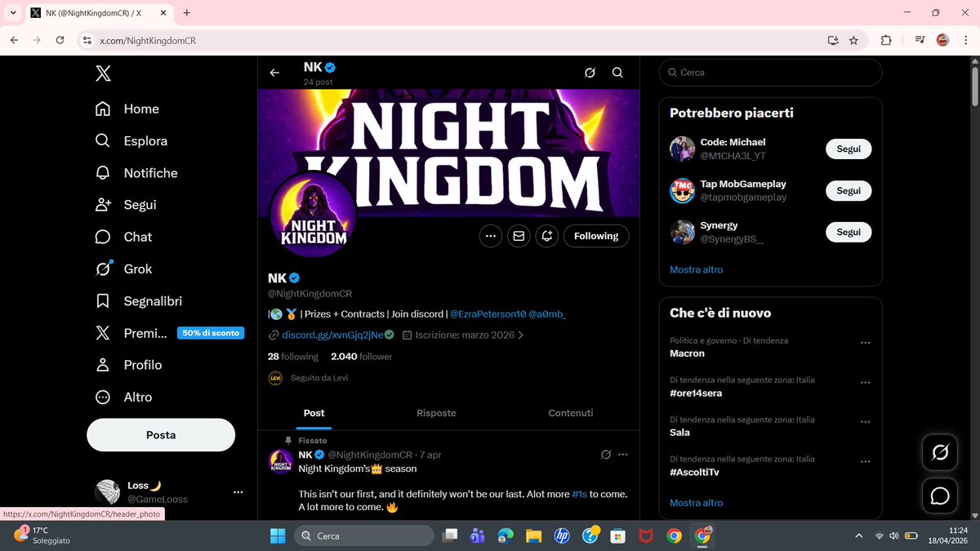Open the Night Kingdom profile picture
This screenshot has width=980, height=551.
[x=313, y=215]
